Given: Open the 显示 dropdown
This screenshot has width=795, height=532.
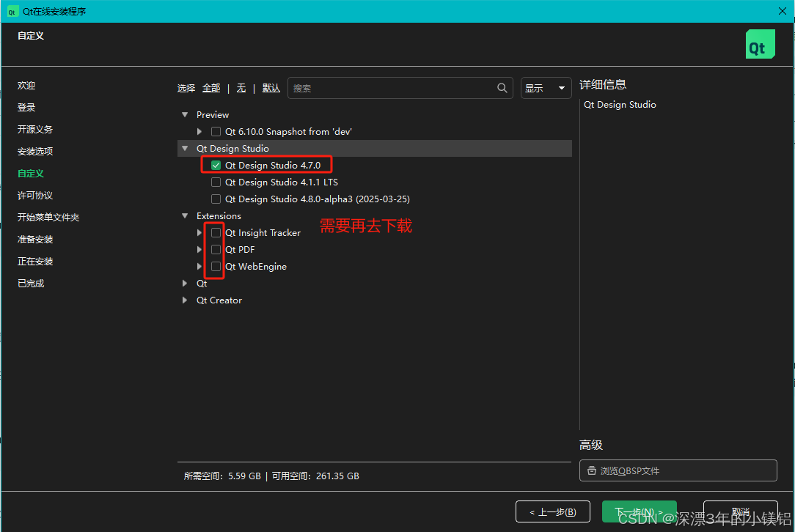Looking at the screenshot, I should 546,88.
